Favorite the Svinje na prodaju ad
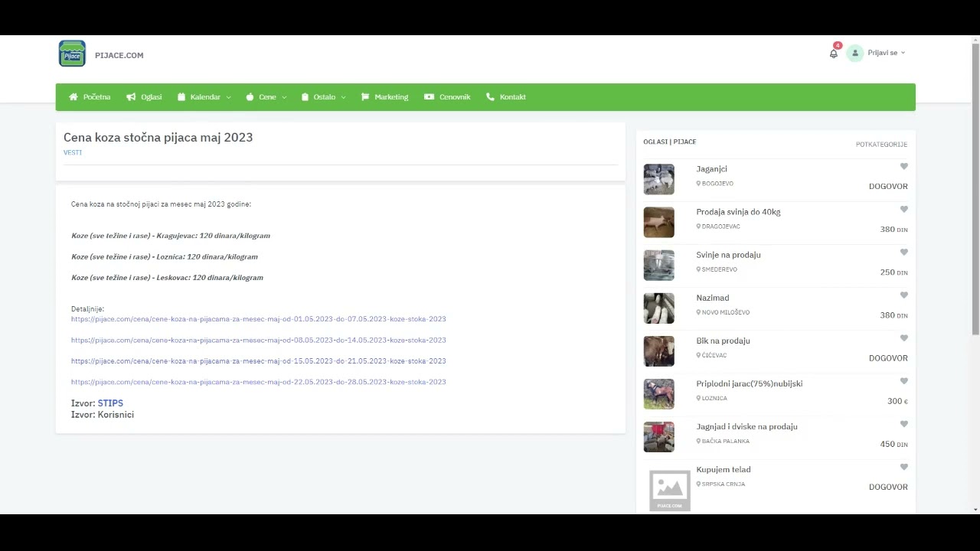980x551 pixels. coord(903,252)
